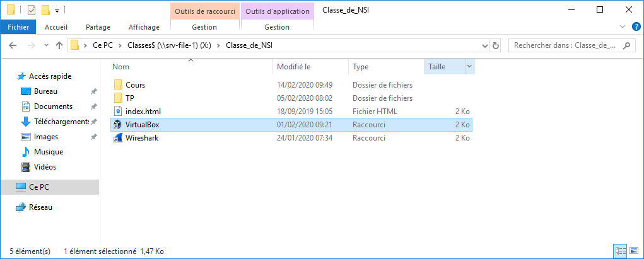Viewport: 644px width, 259px height.
Task: Switch to the Affichage tab
Action: pos(144,27)
